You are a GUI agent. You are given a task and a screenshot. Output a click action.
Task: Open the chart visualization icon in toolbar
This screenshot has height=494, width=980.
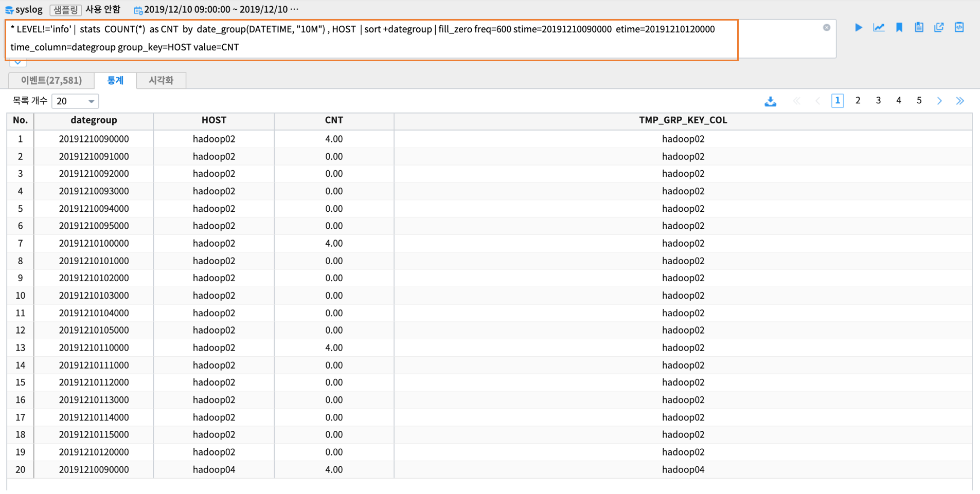879,27
